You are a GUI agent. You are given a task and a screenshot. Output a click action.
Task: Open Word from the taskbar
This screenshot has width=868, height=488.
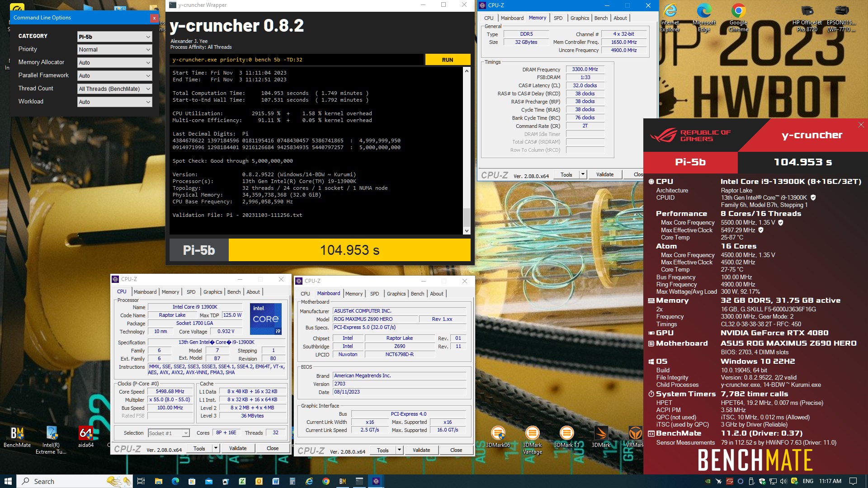coord(276,481)
